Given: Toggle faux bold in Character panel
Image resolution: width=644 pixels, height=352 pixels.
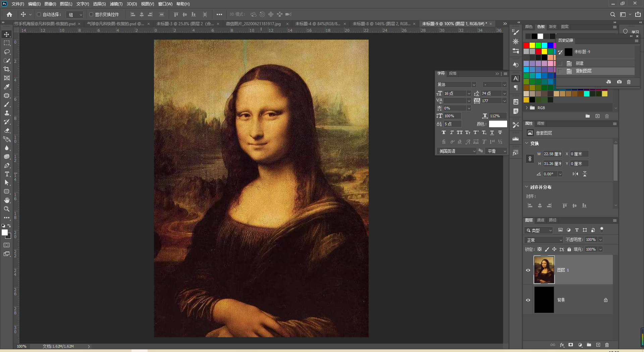Looking at the screenshot, I should (444, 133).
